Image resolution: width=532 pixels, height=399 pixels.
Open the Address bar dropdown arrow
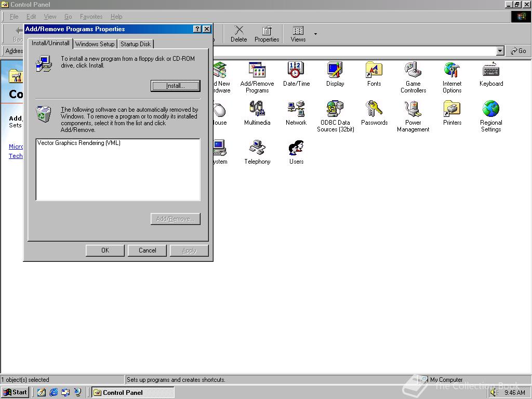pos(500,51)
